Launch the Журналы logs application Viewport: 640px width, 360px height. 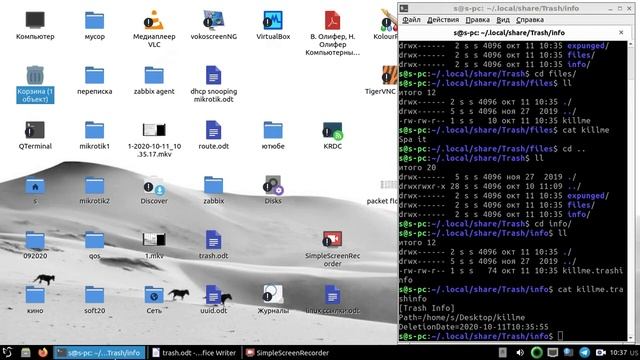tap(273, 299)
